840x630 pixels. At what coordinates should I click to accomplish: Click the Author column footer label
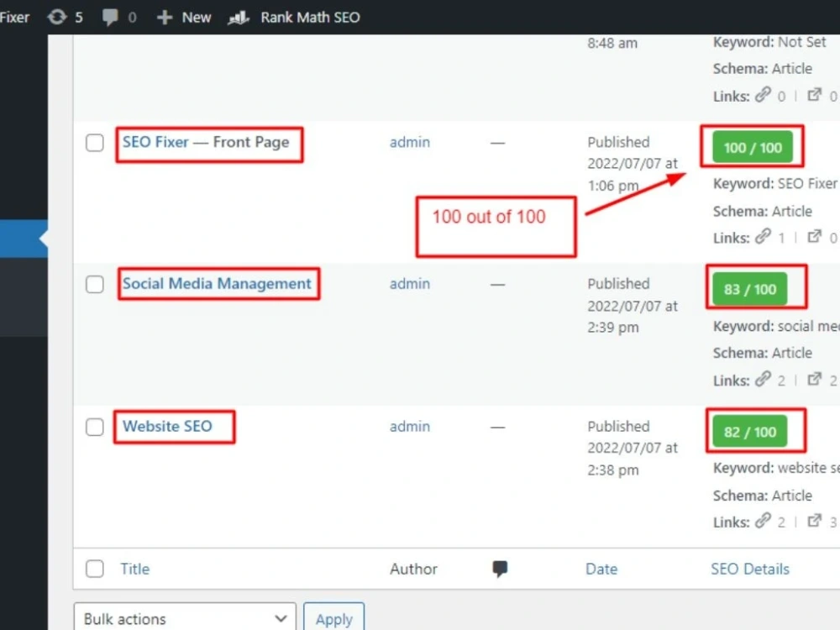[413, 569]
